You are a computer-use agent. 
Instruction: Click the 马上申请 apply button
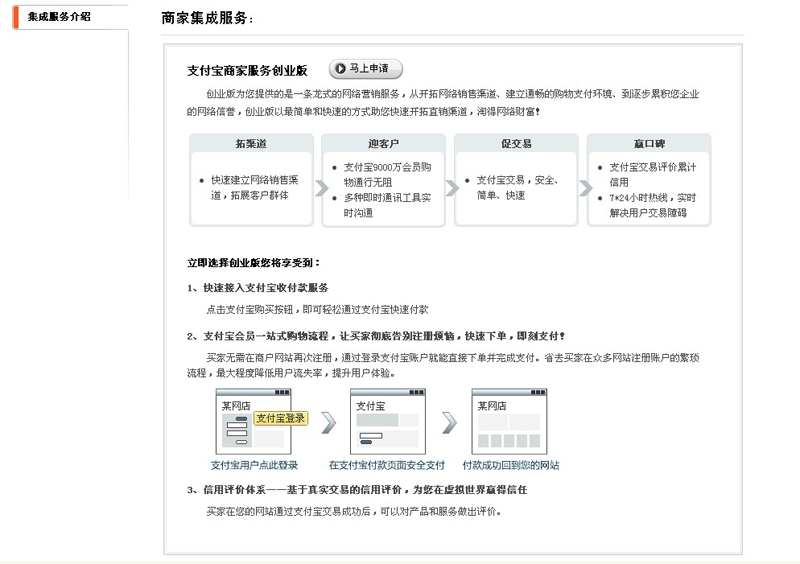pyautogui.click(x=366, y=68)
